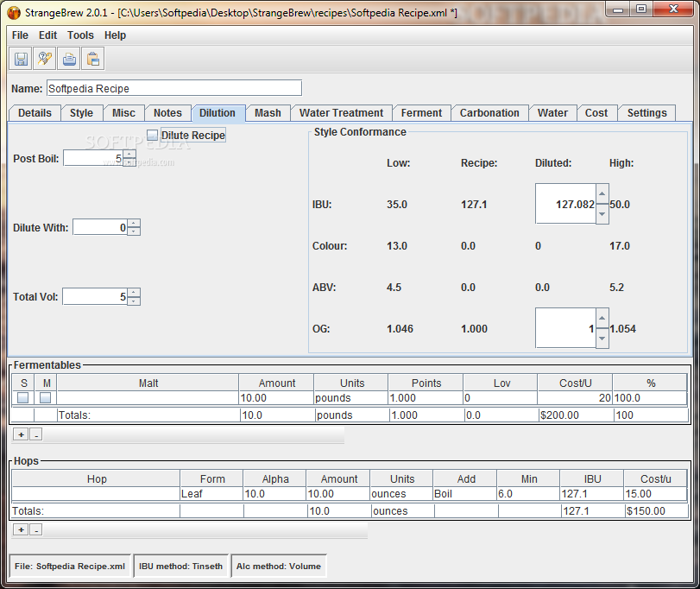Image resolution: width=700 pixels, height=589 pixels.
Task: Click the Post Boil input field
Action: pyautogui.click(x=93, y=158)
